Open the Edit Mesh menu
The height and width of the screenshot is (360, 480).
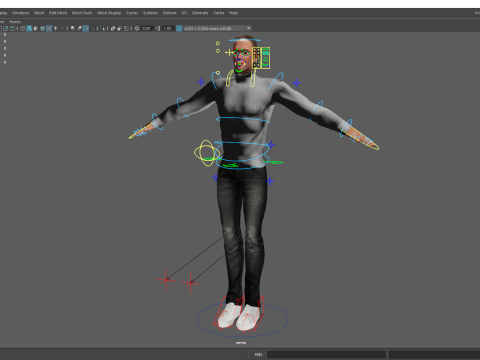tap(58, 13)
